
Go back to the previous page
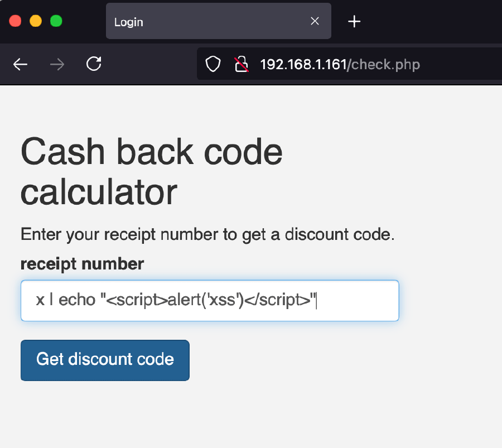coord(21,65)
